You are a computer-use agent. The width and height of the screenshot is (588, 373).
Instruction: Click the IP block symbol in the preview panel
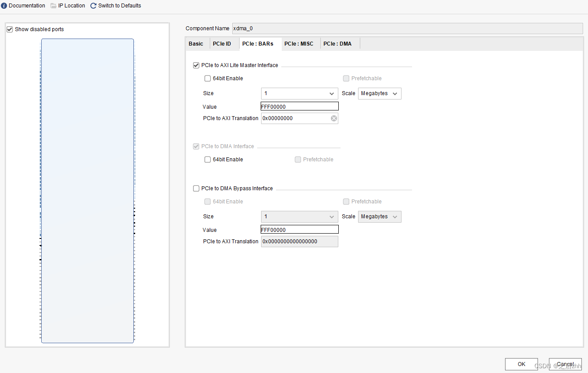pos(87,191)
